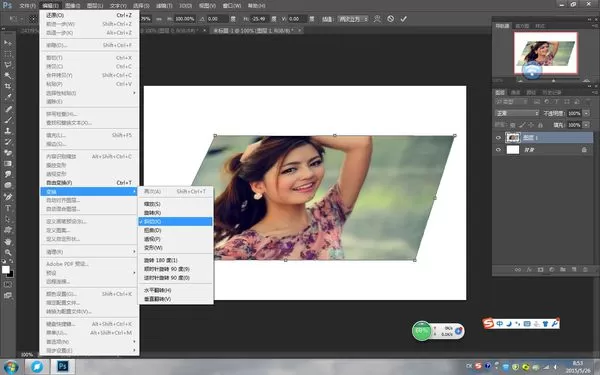Open the 正常 blend mode dropdown
The image size is (600, 375).
(517, 114)
